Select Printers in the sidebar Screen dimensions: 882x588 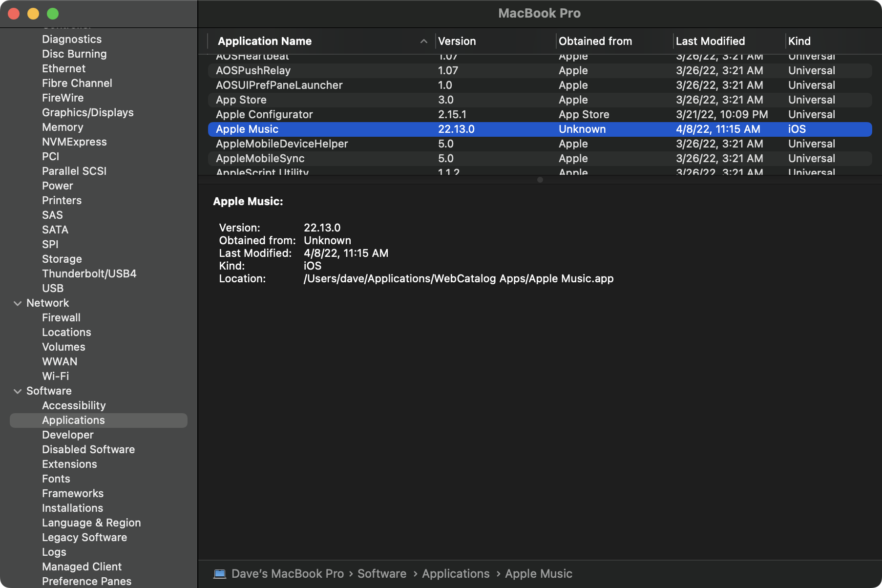coord(62,200)
